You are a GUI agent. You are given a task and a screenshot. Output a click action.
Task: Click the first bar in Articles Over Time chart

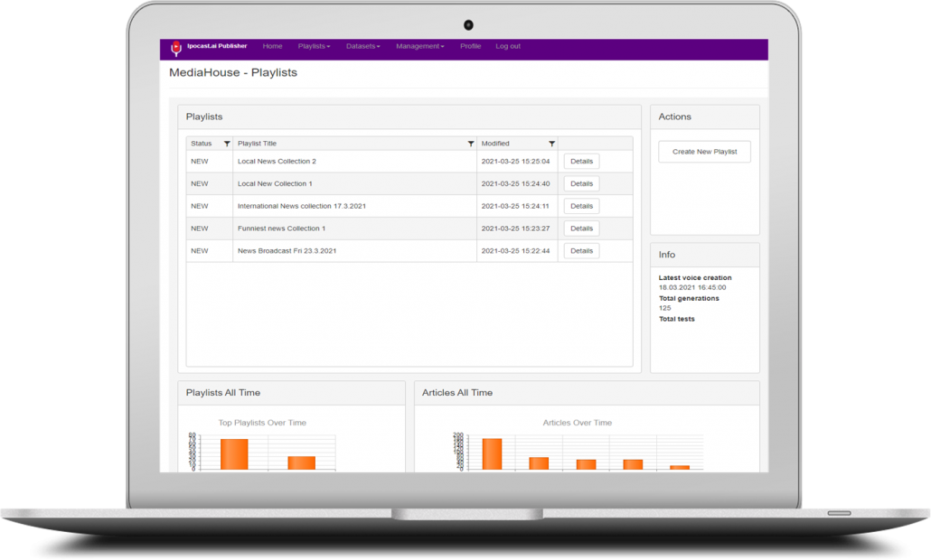[492, 454]
